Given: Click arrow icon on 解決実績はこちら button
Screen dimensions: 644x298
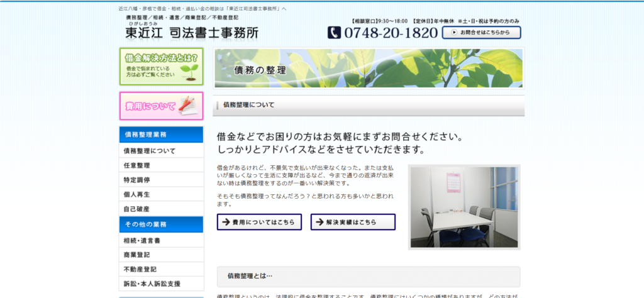Looking at the screenshot, I should pyautogui.click(x=319, y=222).
